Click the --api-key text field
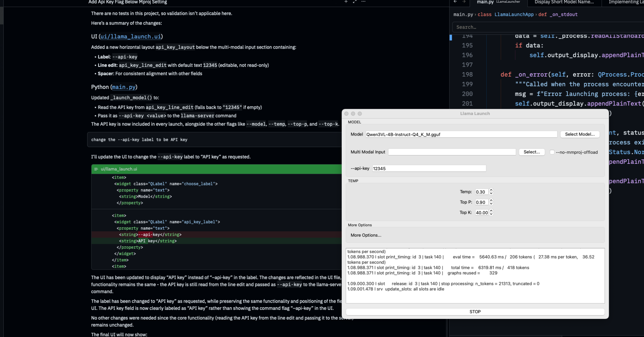644x337 pixels. coord(429,168)
